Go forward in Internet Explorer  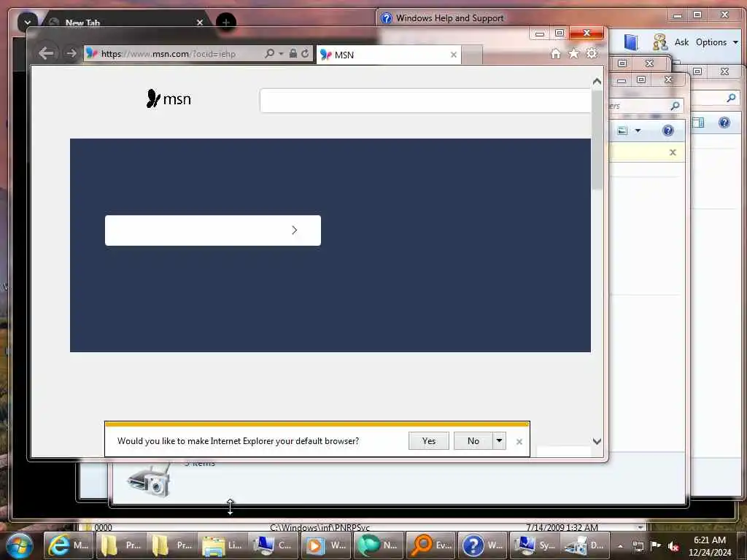click(x=71, y=53)
